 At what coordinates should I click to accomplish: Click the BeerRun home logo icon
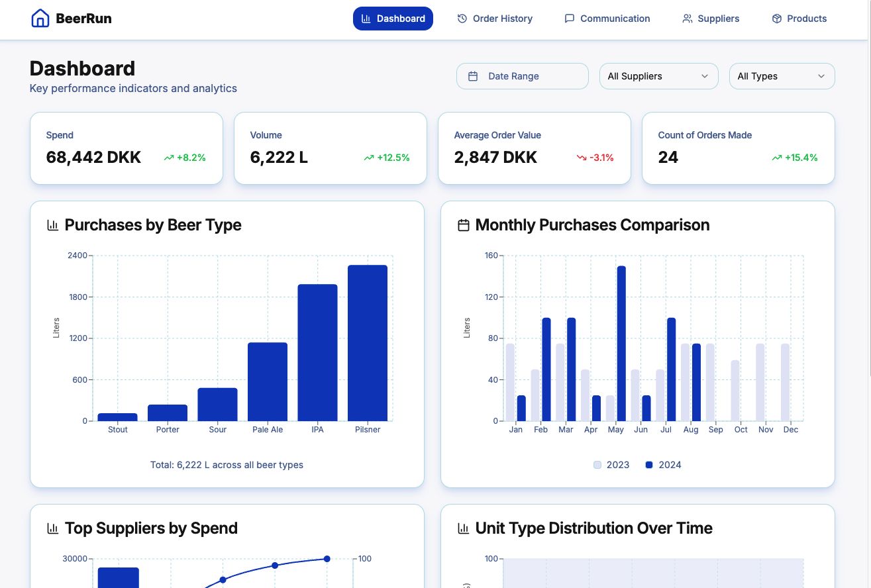click(x=39, y=18)
